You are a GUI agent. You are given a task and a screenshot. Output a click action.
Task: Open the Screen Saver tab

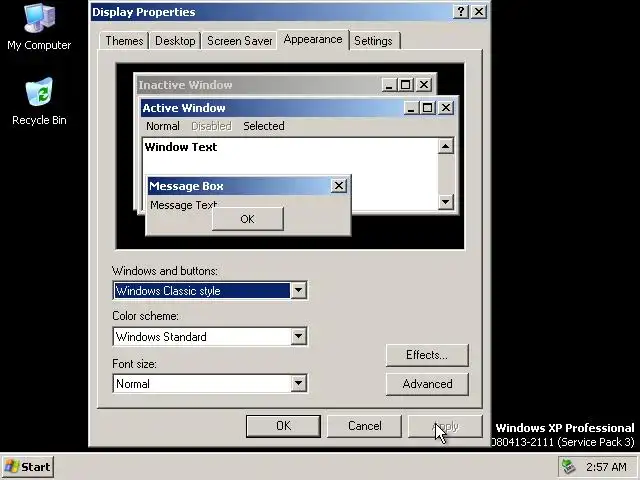point(240,41)
